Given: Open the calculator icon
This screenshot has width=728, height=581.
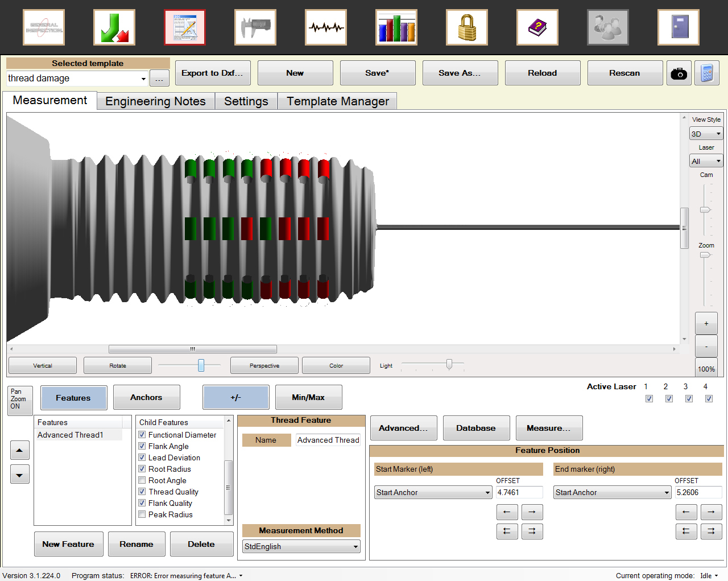Looking at the screenshot, I should point(707,73).
